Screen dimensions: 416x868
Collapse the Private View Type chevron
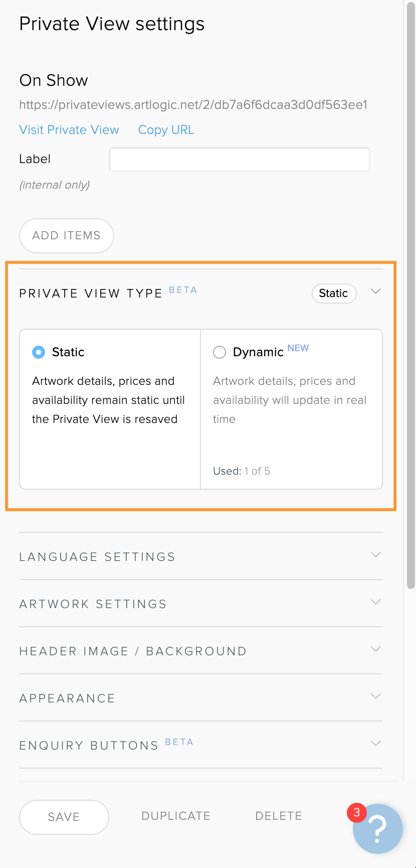[x=376, y=292]
